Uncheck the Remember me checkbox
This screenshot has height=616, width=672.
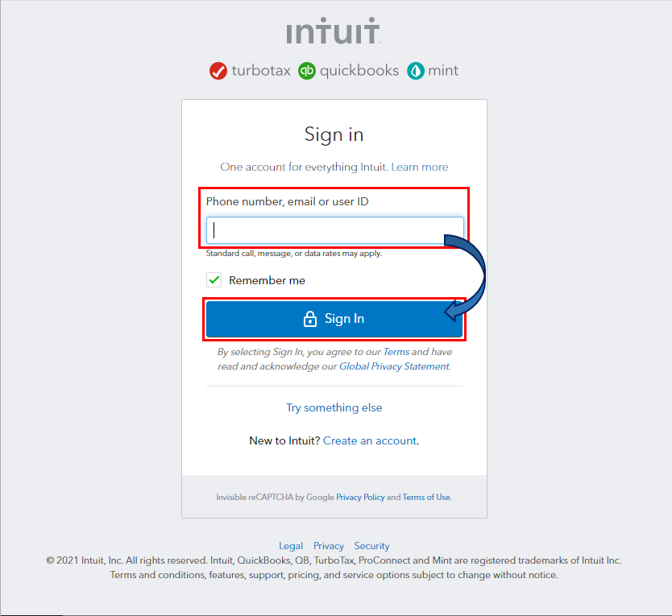pyautogui.click(x=214, y=280)
